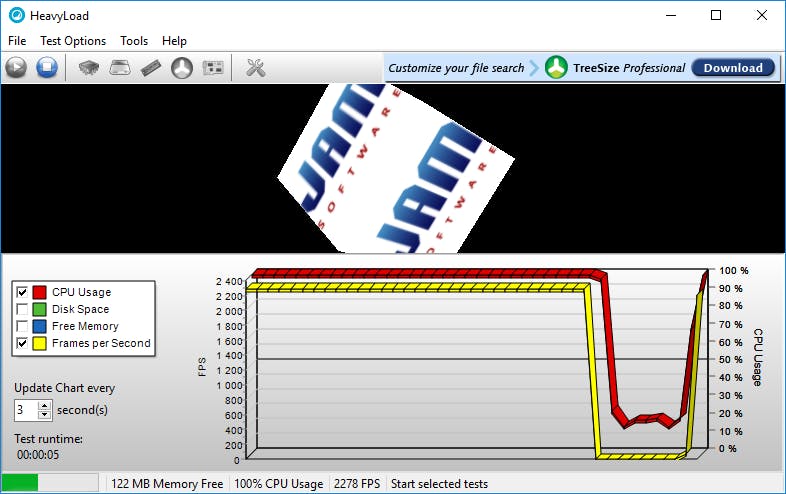Click the test runtime value 00:00:05
Image resolution: width=786 pixels, height=494 pixels.
click(x=38, y=454)
